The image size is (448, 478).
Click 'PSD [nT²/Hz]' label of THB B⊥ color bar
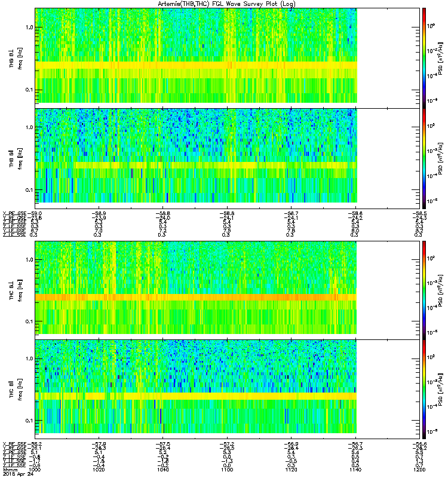pyautogui.click(x=440, y=58)
